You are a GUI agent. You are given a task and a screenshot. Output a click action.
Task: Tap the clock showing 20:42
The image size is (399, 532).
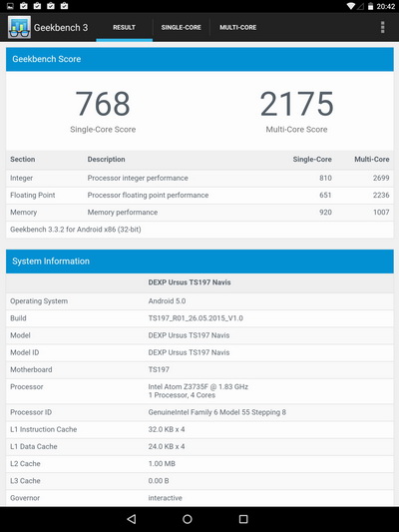pyautogui.click(x=385, y=6)
